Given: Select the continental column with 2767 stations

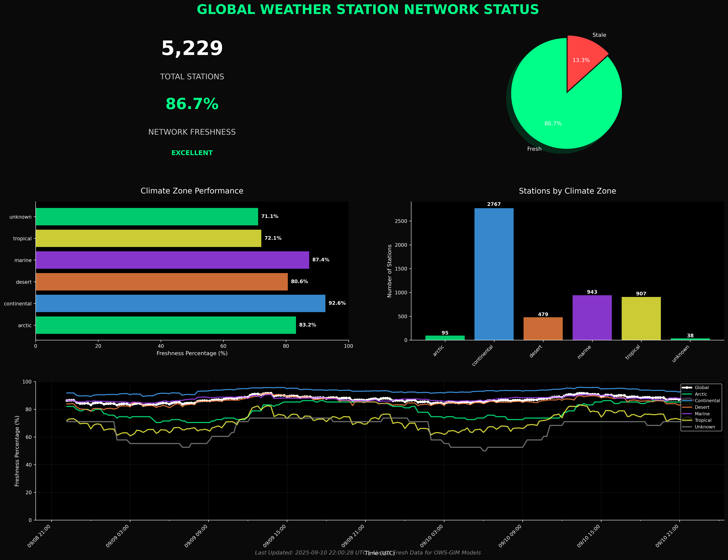Looking at the screenshot, I should click(x=494, y=274).
